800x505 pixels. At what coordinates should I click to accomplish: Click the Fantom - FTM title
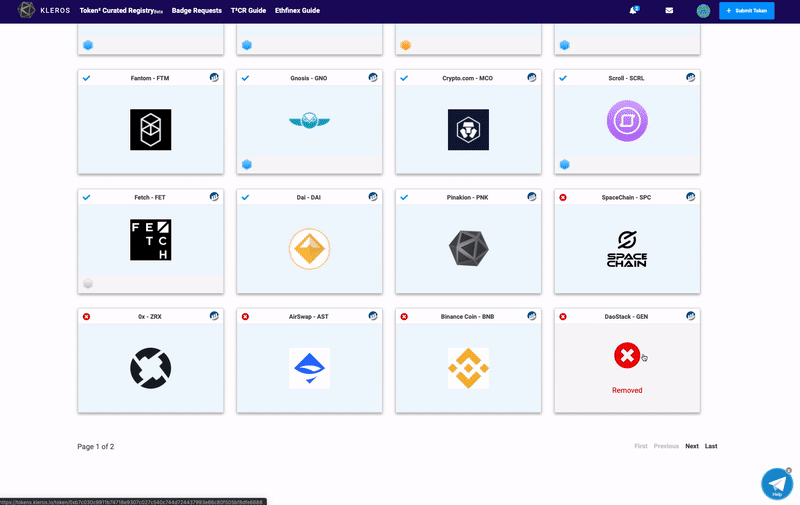coord(149,78)
